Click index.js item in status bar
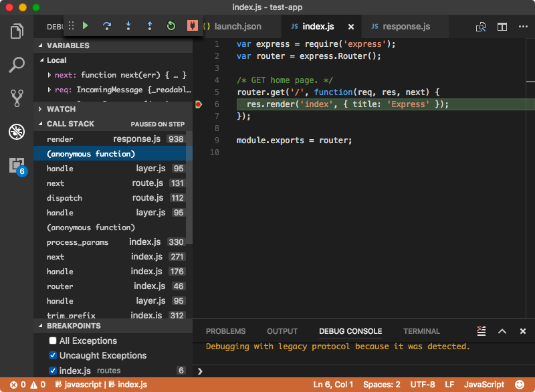Image resolution: width=535 pixels, height=392 pixels. pos(128,385)
